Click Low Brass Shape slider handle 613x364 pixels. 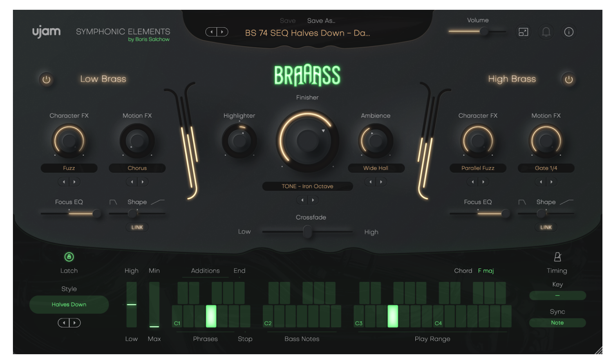132,213
